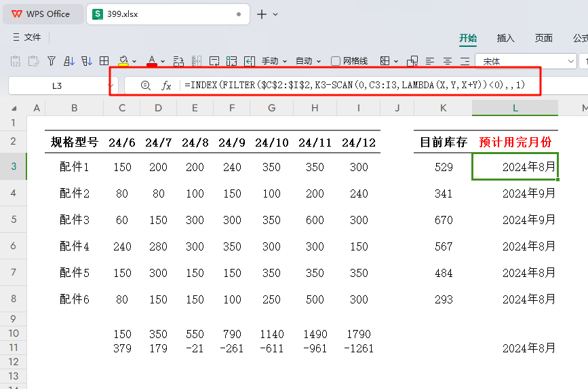Apply the red font color

(152, 61)
